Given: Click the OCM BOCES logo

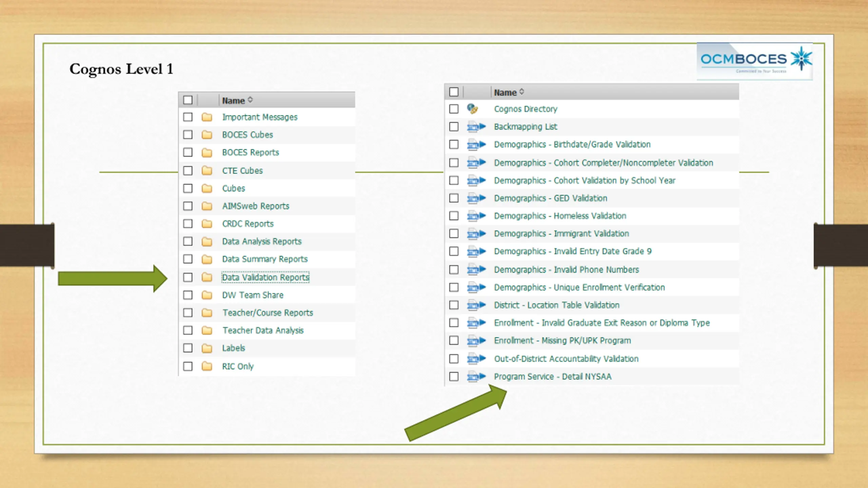Looking at the screenshot, I should [x=754, y=61].
